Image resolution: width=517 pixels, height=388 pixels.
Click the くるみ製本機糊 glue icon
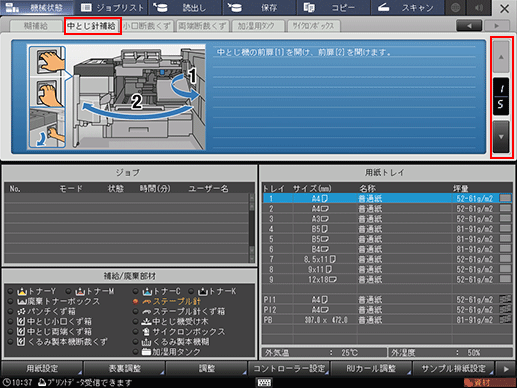pyautogui.click(x=146, y=342)
